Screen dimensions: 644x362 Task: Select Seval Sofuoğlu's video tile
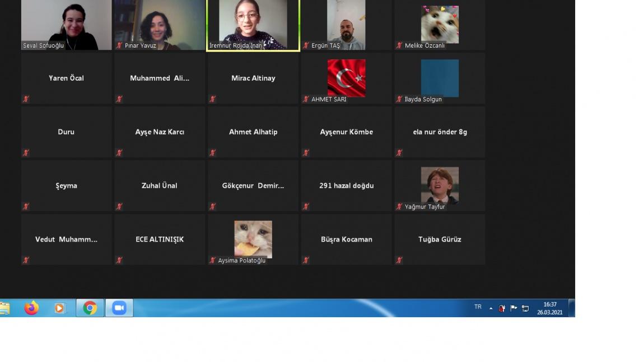(x=66, y=25)
